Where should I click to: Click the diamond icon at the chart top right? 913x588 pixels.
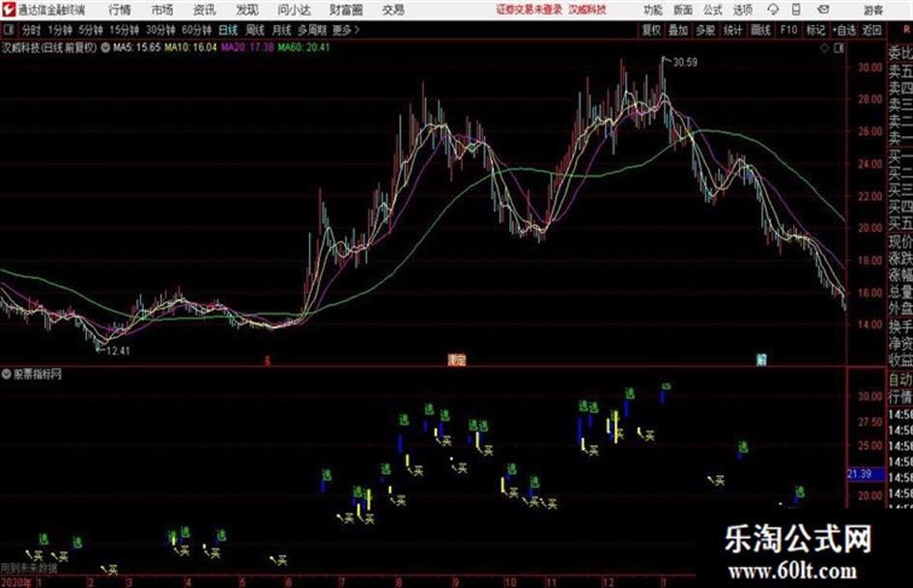point(824,48)
